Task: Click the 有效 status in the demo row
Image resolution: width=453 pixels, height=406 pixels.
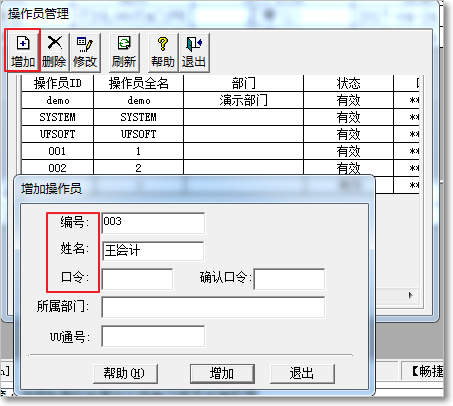Action: (349, 100)
